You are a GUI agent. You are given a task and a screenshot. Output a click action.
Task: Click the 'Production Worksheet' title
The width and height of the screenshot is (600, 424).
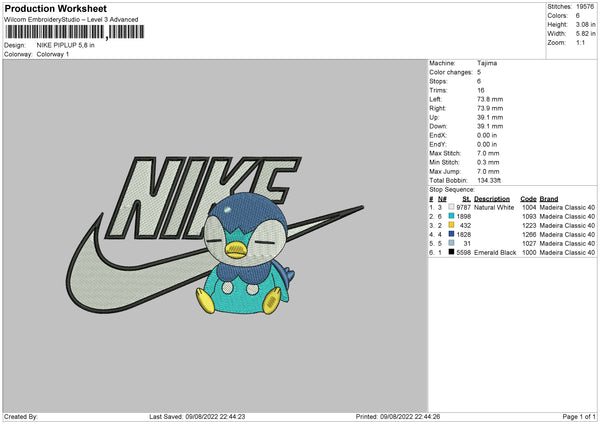pyautogui.click(x=55, y=8)
